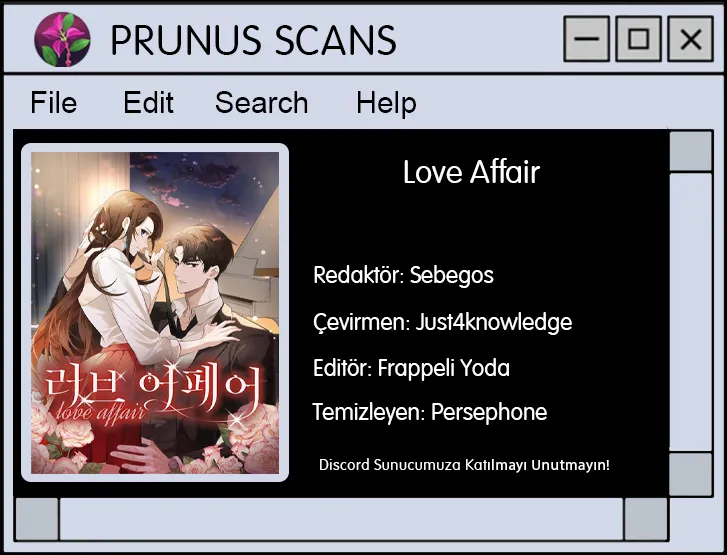Open the Help menu

pos(386,103)
